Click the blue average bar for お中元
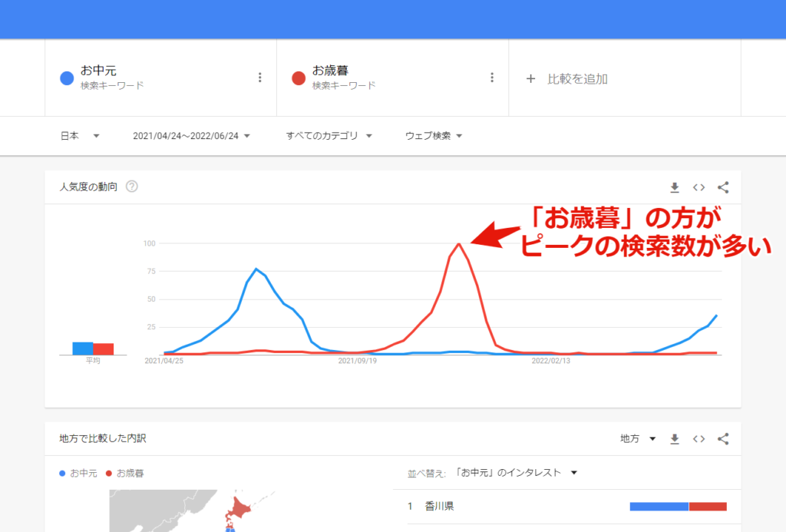 pyautogui.click(x=83, y=349)
